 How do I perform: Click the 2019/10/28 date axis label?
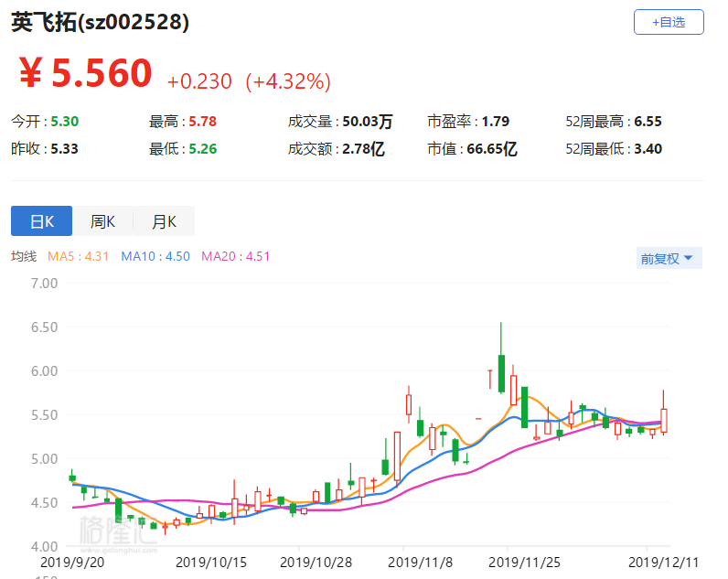[316, 563]
